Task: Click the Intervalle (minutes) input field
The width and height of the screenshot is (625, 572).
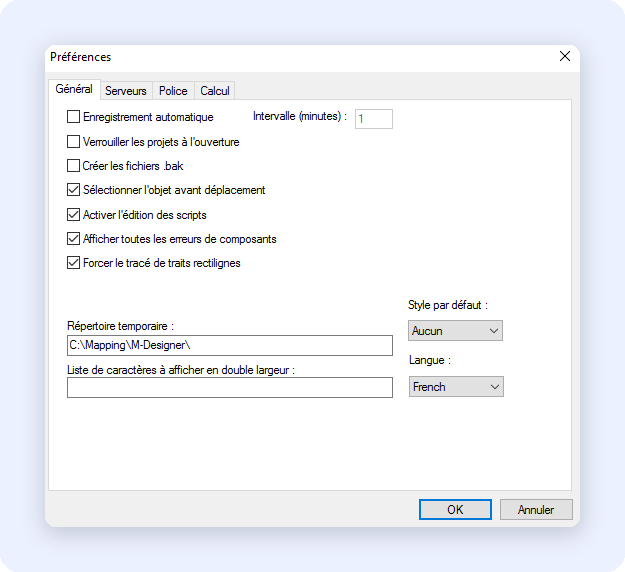Action: tap(374, 119)
